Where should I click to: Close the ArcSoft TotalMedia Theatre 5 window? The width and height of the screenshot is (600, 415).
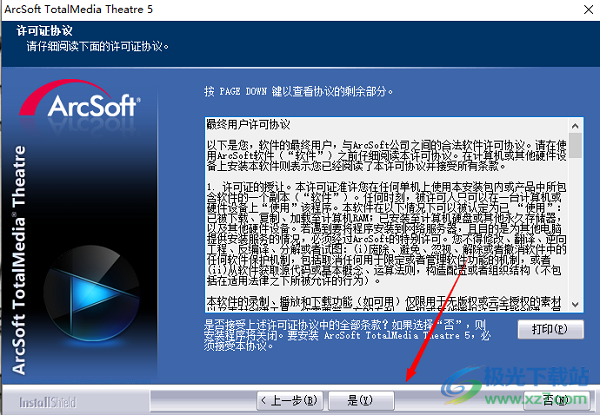click(x=589, y=10)
